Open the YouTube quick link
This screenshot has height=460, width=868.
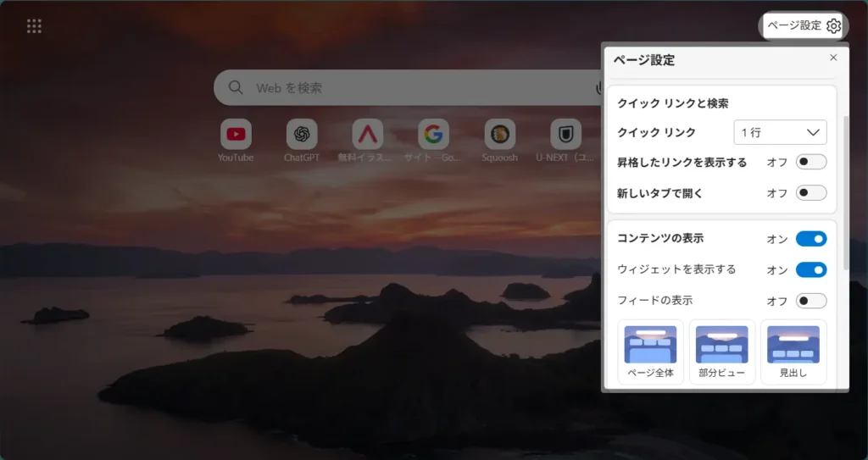pyautogui.click(x=236, y=134)
